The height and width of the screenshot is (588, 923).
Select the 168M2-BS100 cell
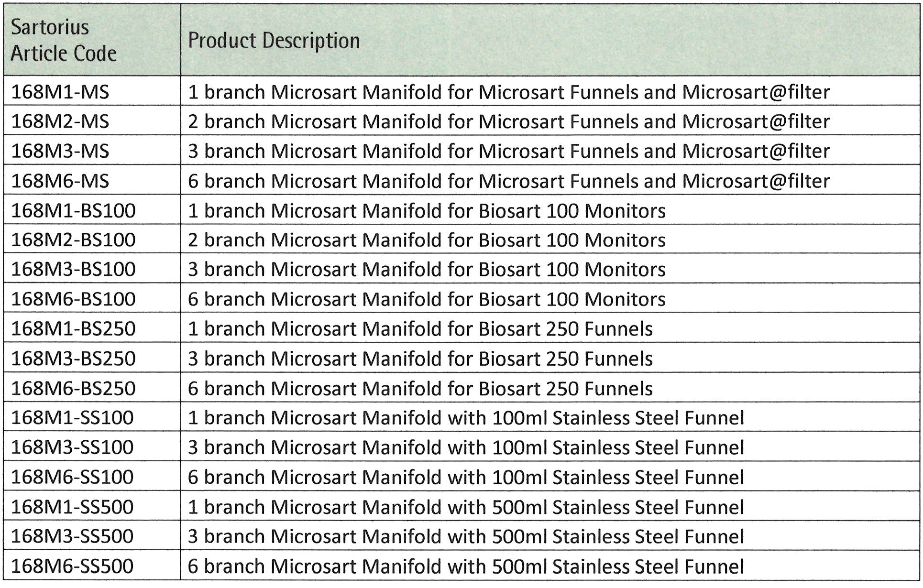(73, 240)
